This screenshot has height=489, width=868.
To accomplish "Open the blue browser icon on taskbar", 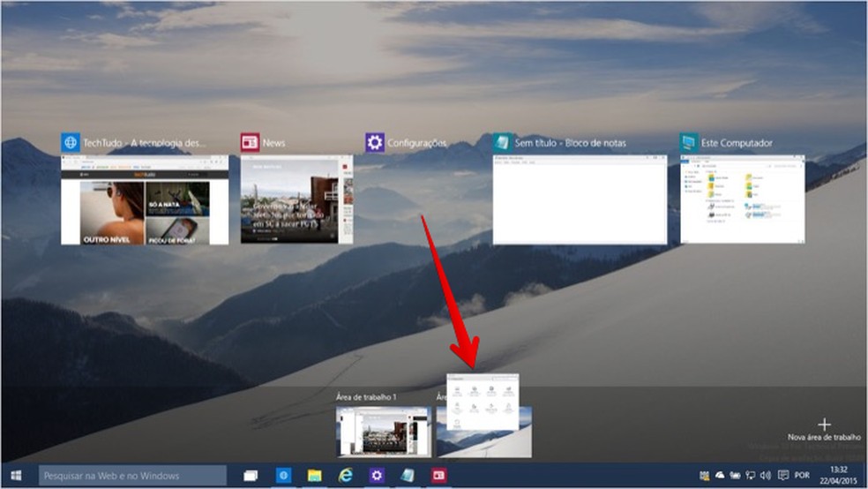I will pos(283,475).
